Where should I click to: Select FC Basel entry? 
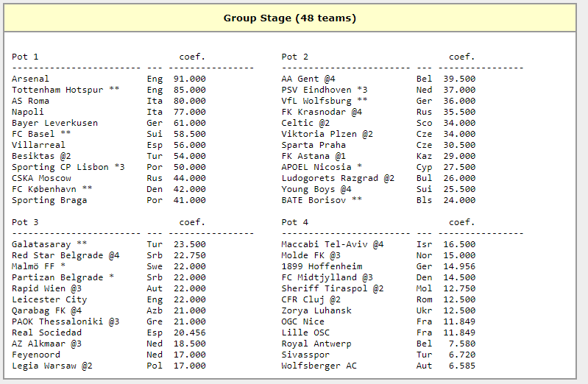click(x=41, y=134)
